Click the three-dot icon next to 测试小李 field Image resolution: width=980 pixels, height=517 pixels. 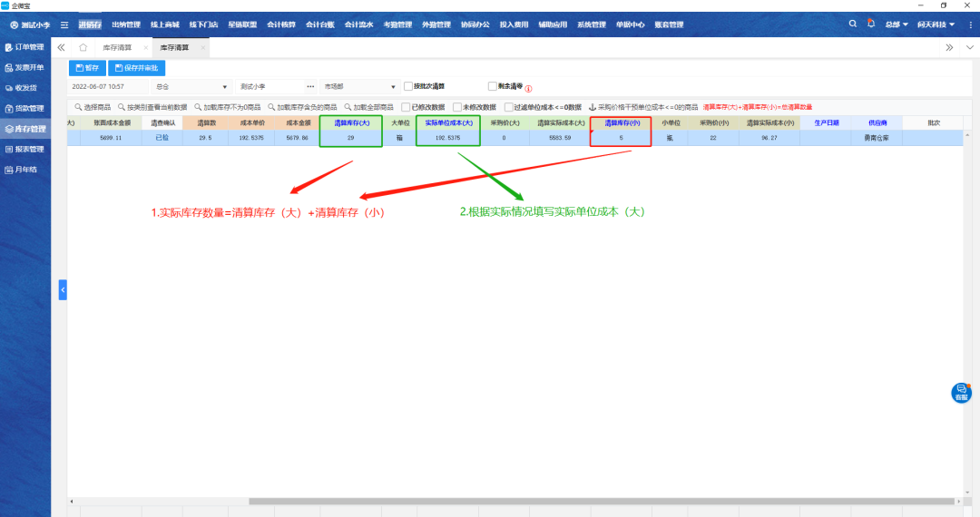[x=310, y=86]
